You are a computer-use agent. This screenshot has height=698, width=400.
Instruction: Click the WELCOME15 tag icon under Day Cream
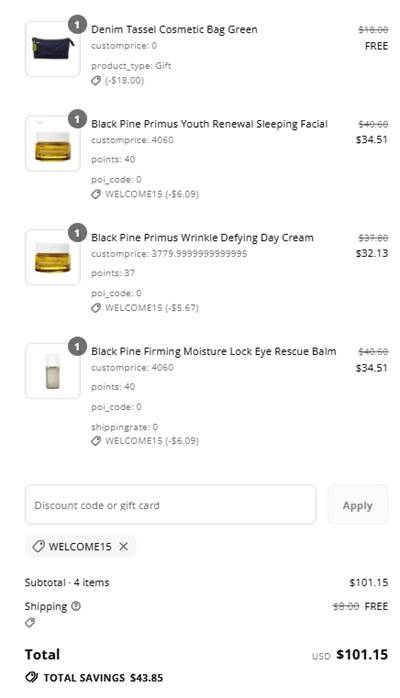tap(96, 308)
